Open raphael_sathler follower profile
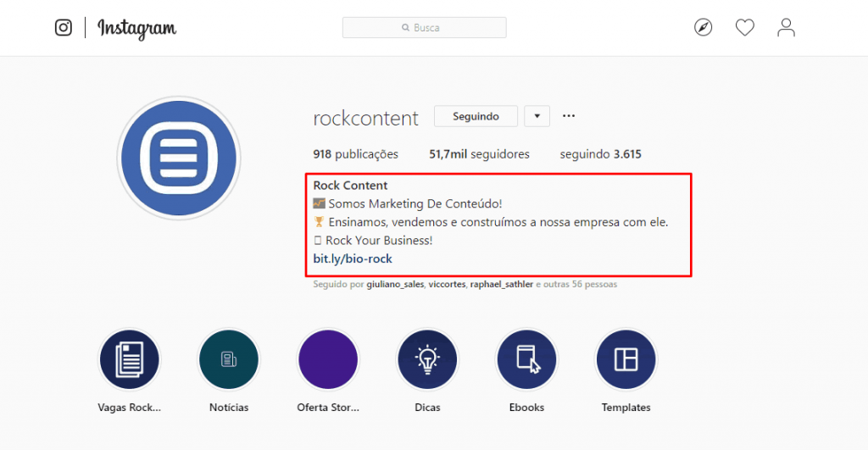 502,284
